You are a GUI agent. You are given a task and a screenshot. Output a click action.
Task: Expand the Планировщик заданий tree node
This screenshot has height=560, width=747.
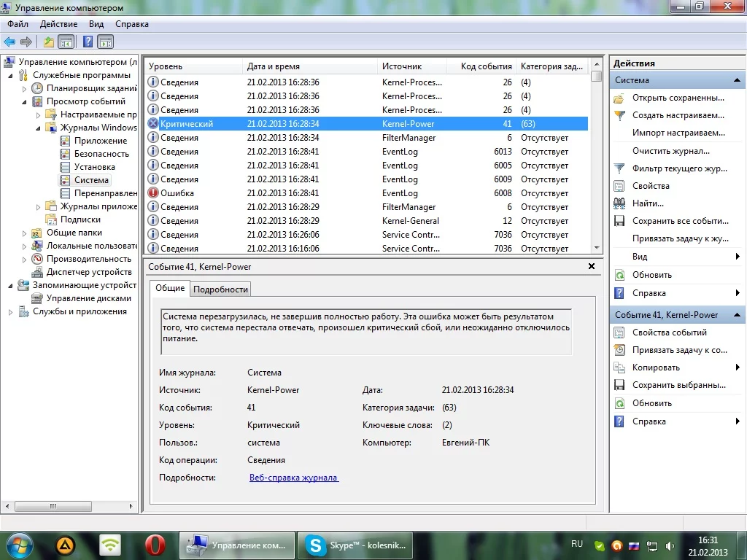click(24, 88)
